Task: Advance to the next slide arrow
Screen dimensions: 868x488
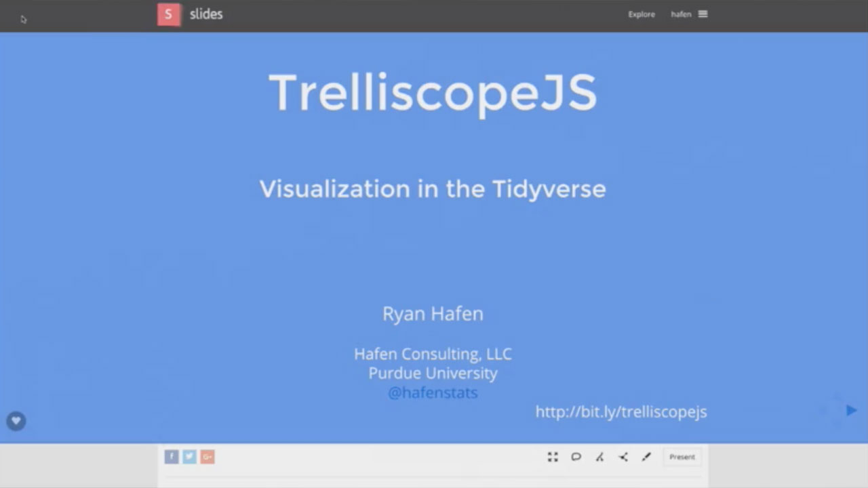Action: (851, 410)
